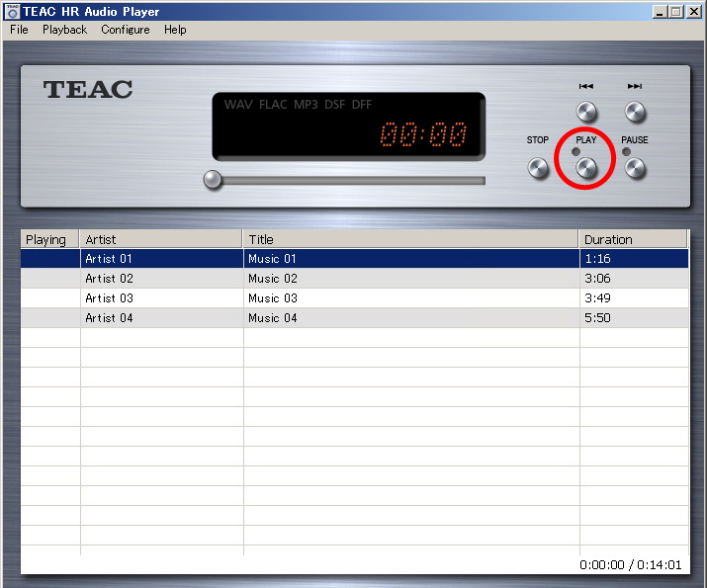
Task: Open the File menu
Action: coord(19,30)
